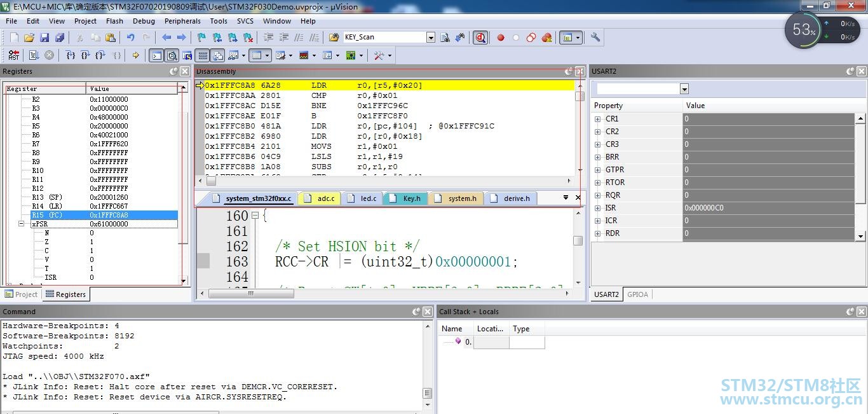This screenshot has height=414, width=868.
Task: Open the Debug menu
Action: 144,21
